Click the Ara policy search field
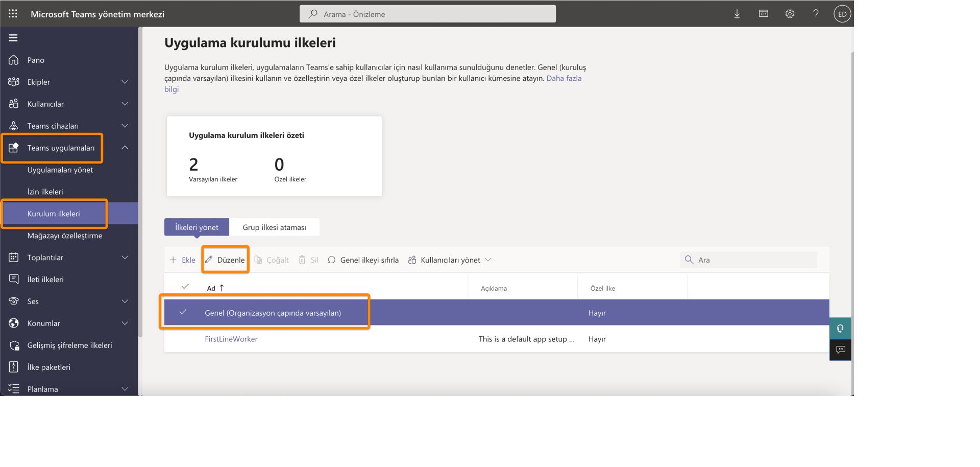The height and width of the screenshot is (467, 980). click(x=749, y=260)
